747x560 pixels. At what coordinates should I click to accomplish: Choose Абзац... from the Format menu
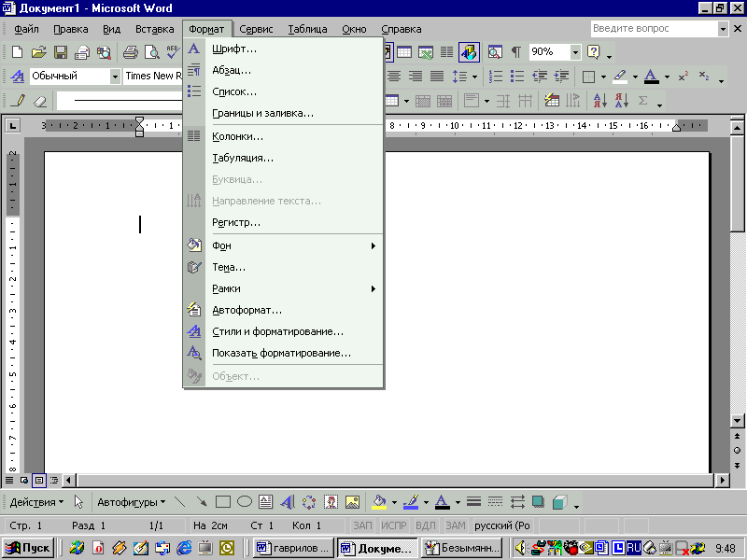coord(294,70)
